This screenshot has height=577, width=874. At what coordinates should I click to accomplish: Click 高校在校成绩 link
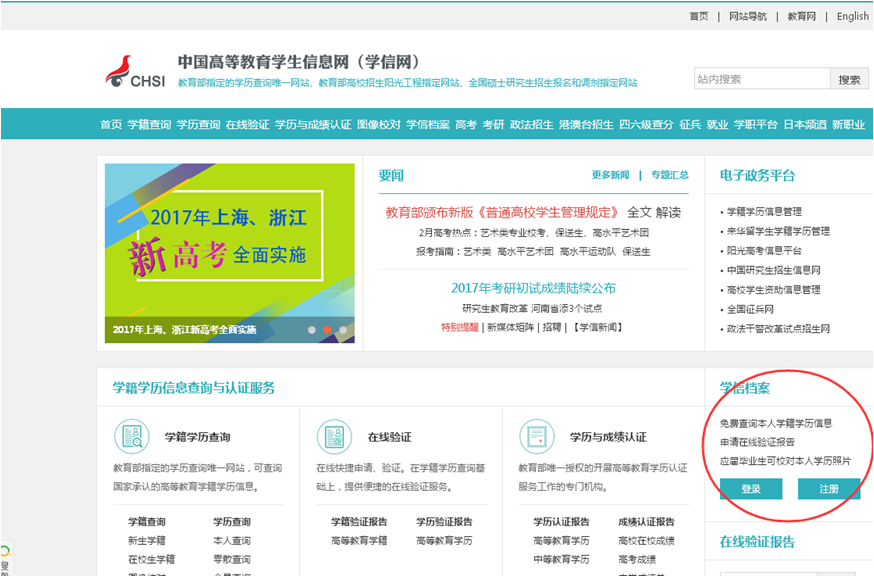647,541
